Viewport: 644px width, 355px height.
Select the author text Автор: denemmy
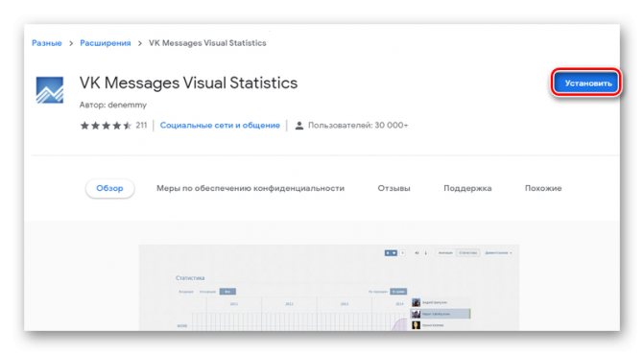(x=113, y=106)
